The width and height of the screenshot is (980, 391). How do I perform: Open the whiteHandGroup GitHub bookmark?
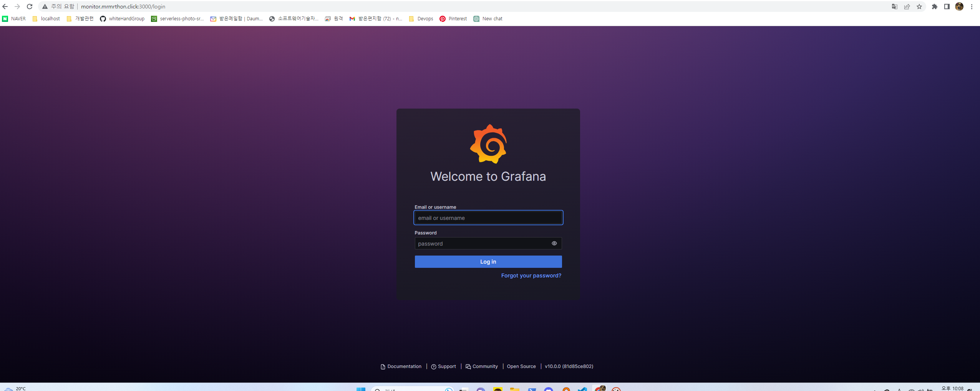pyautogui.click(x=123, y=19)
